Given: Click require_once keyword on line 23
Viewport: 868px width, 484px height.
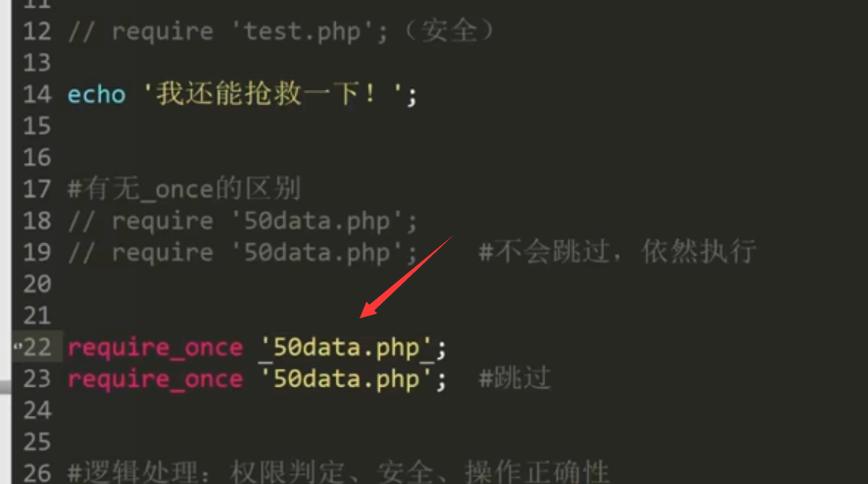Looking at the screenshot, I should (x=154, y=379).
